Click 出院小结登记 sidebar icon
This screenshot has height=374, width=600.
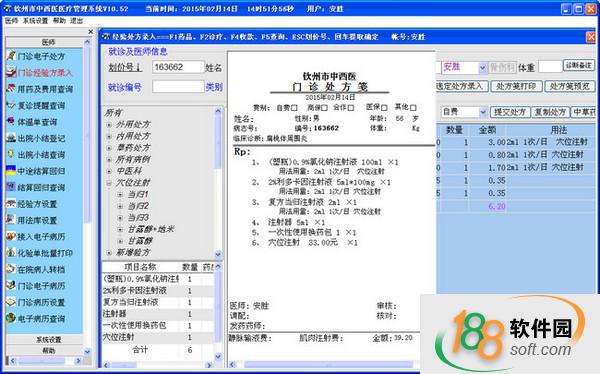[11, 138]
